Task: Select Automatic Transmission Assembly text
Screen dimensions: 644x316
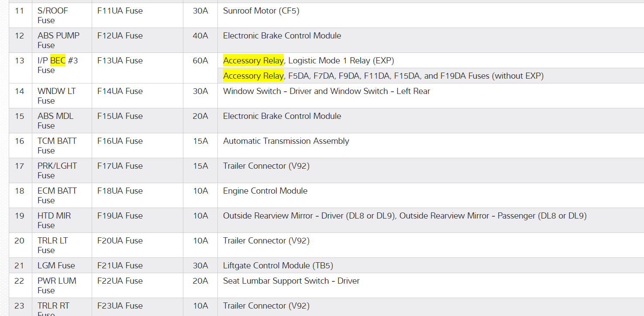Action: click(286, 141)
